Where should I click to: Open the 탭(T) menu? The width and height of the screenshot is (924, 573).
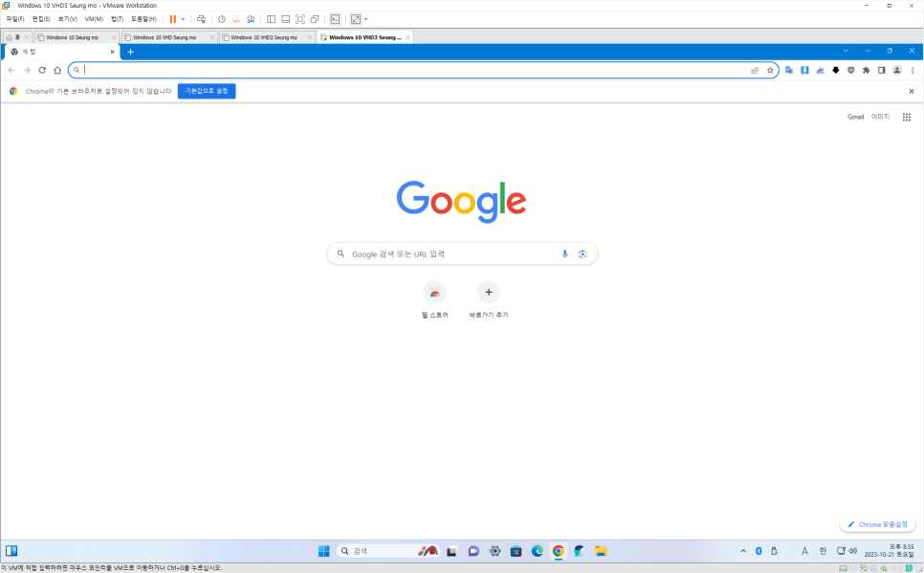tap(118, 19)
